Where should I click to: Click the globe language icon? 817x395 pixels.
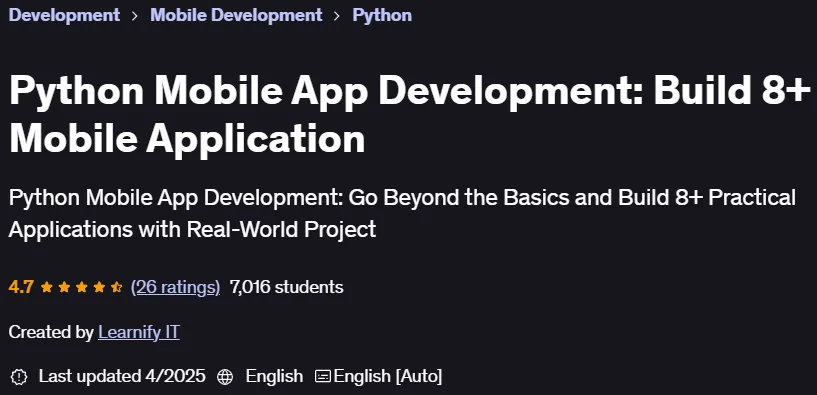(x=225, y=376)
